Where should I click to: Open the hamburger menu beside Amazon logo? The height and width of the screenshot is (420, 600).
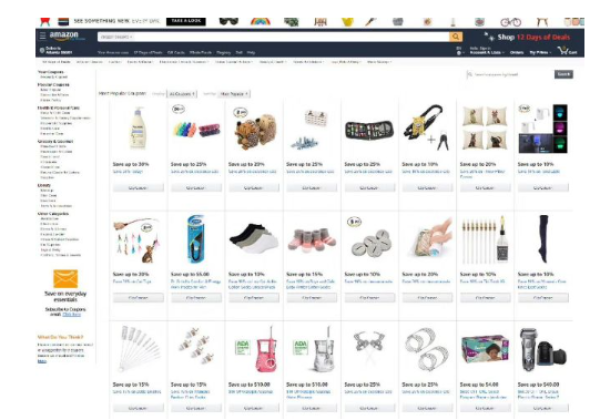pos(43,36)
